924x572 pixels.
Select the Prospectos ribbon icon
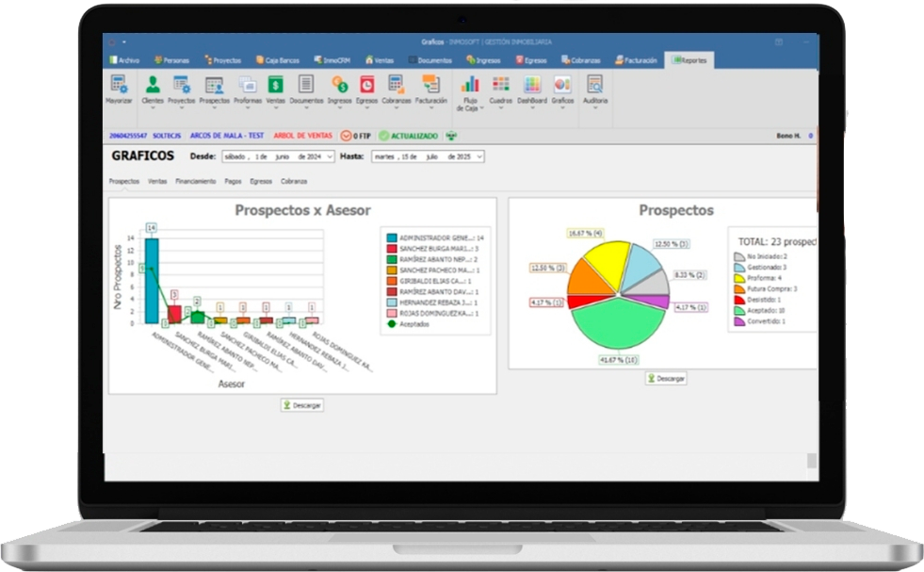tap(215, 85)
